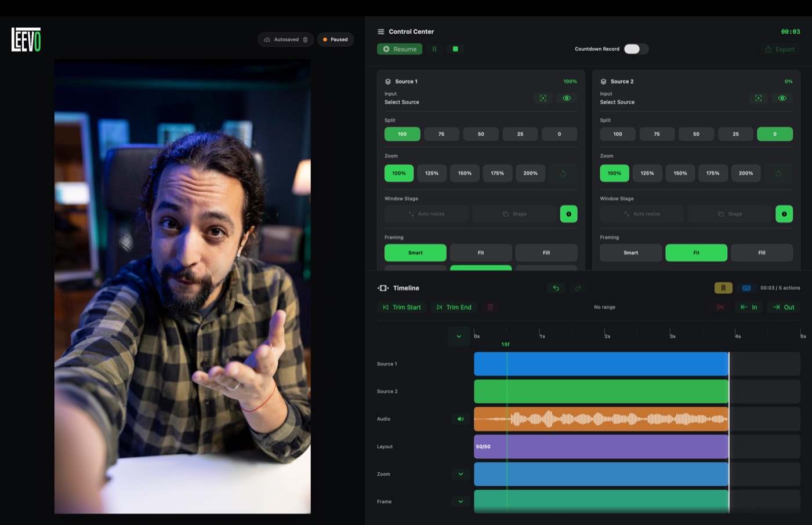Click Source 2 capture-area select icon
Image resolution: width=812 pixels, height=525 pixels.
[759, 98]
